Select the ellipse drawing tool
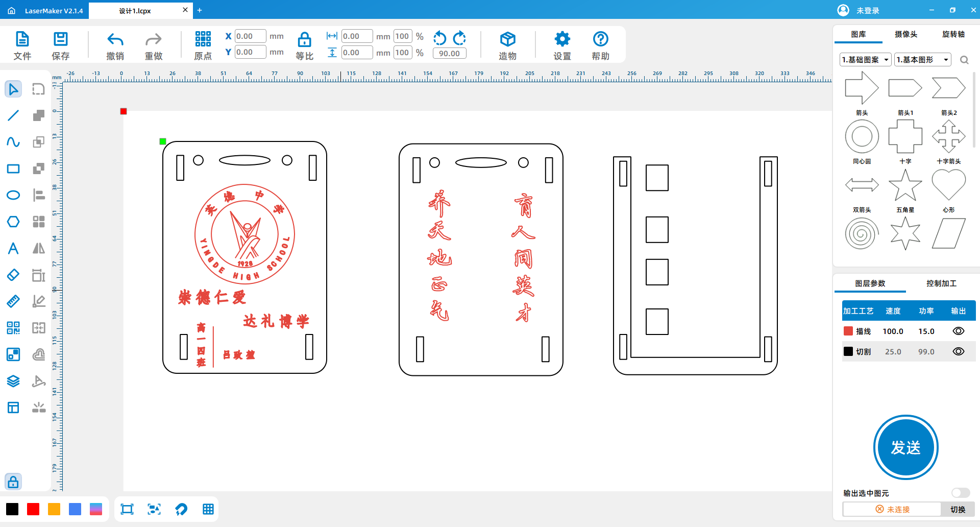The image size is (980, 527). [x=13, y=195]
